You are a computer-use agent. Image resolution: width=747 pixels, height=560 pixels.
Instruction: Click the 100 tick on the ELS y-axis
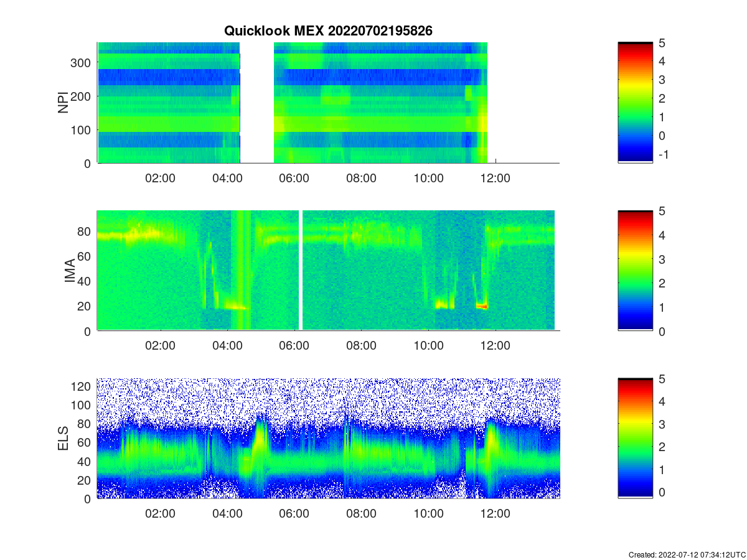(82, 405)
